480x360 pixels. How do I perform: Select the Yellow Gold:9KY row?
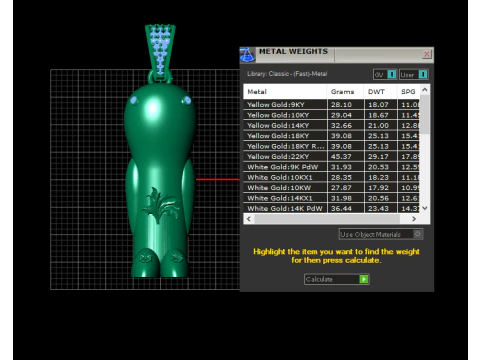point(331,105)
